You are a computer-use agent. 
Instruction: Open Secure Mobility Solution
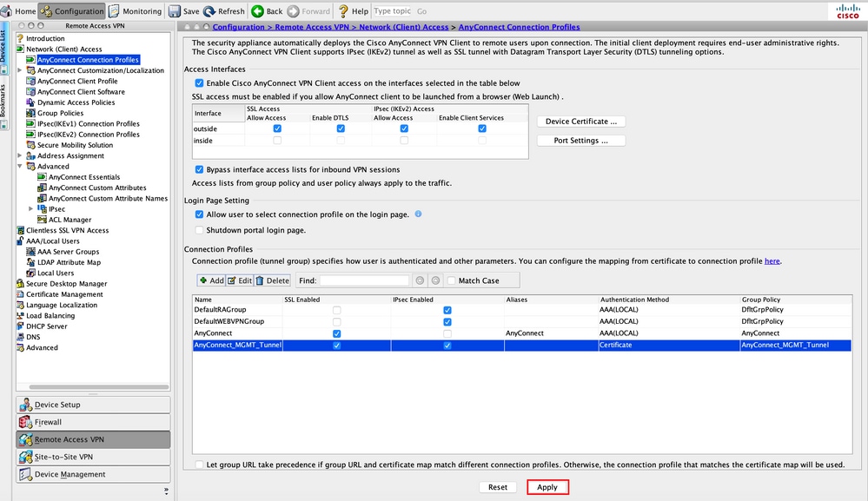coord(75,145)
